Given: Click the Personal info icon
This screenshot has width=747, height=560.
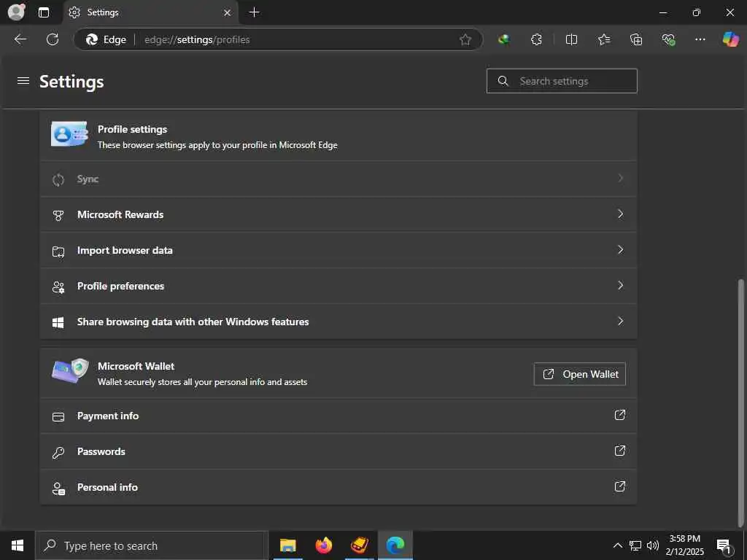Looking at the screenshot, I should (x=58, y=488).
